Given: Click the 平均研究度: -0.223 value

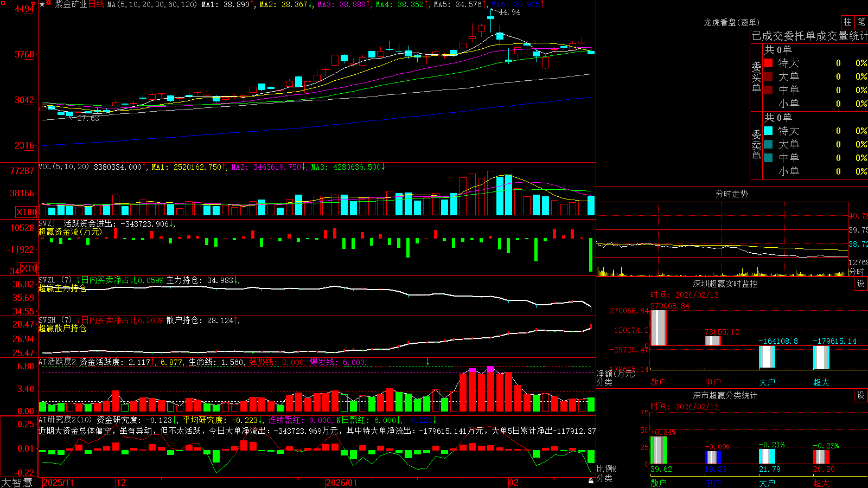Looking at the screenshot, I should click(x=220, y=420).
